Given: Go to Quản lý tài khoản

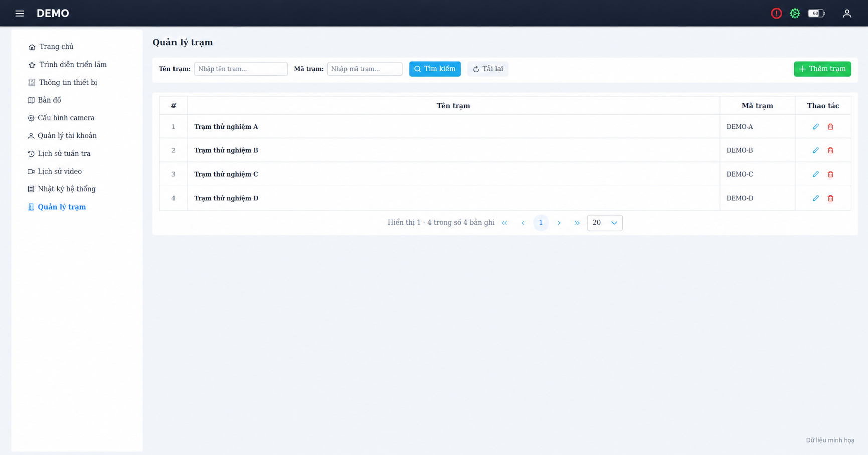Looking at the screenshot, I should coord(62,136).
